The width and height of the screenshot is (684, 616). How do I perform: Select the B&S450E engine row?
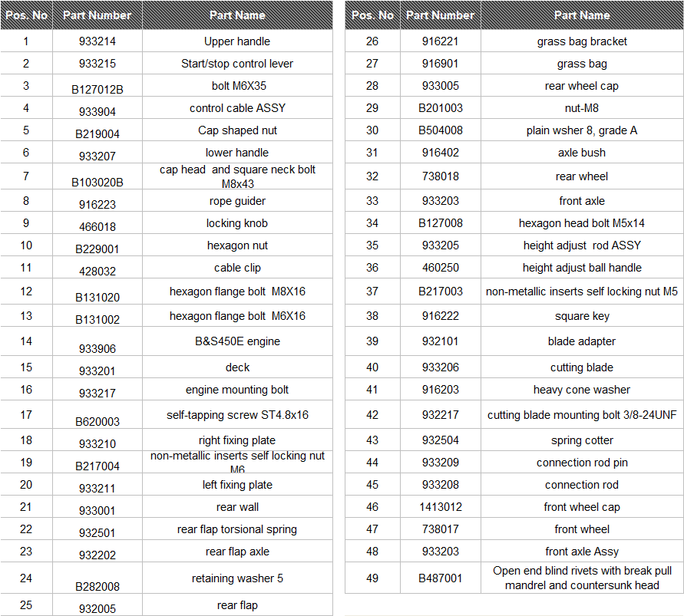click(x=166, y=341)
